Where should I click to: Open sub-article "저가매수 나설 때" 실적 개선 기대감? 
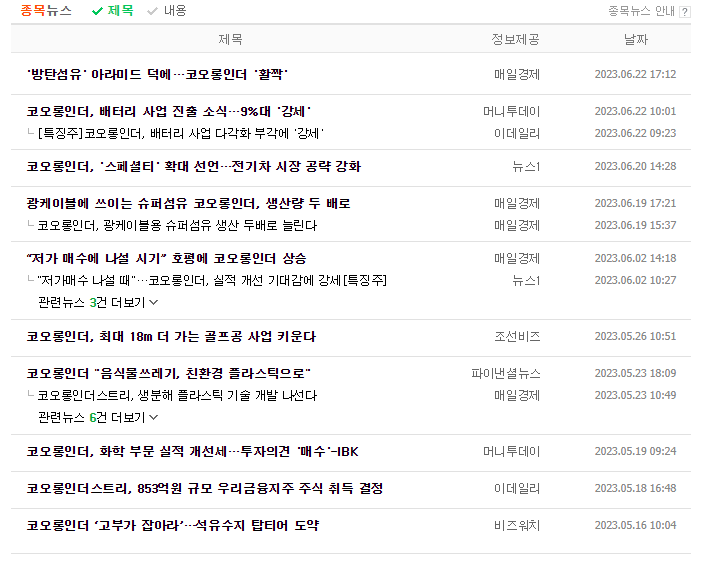tap(212, 281)
